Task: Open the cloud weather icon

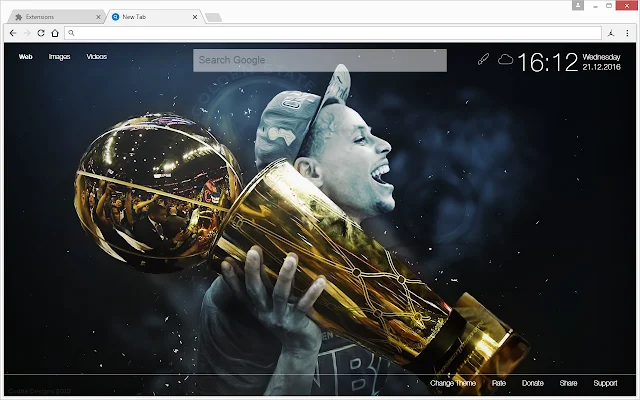Action: (x=505, y=60)
